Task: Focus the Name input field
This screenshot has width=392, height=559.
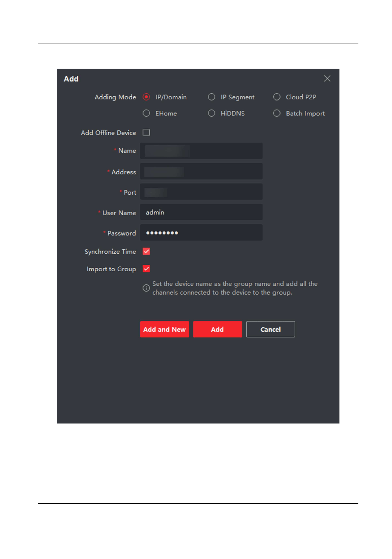Action: 201,151
